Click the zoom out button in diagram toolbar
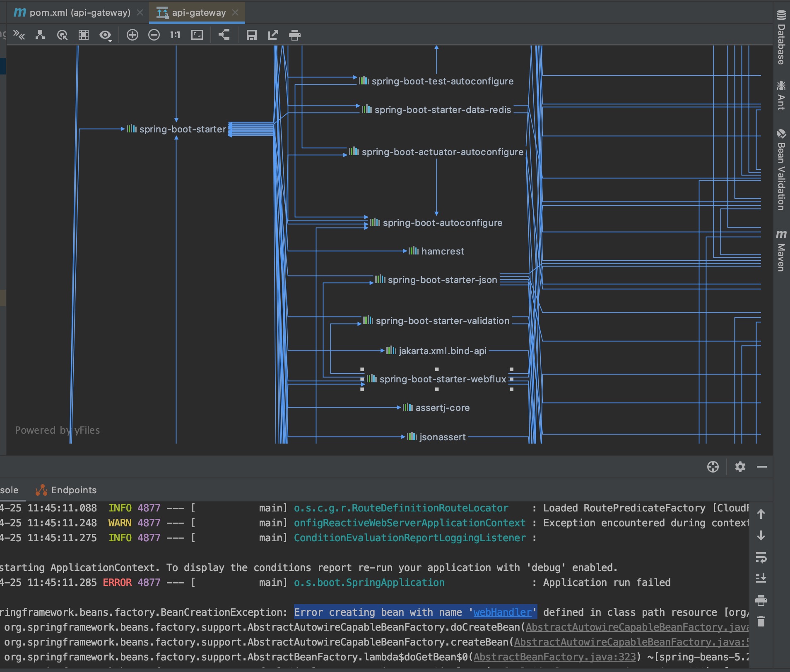 tap(154, 35)
